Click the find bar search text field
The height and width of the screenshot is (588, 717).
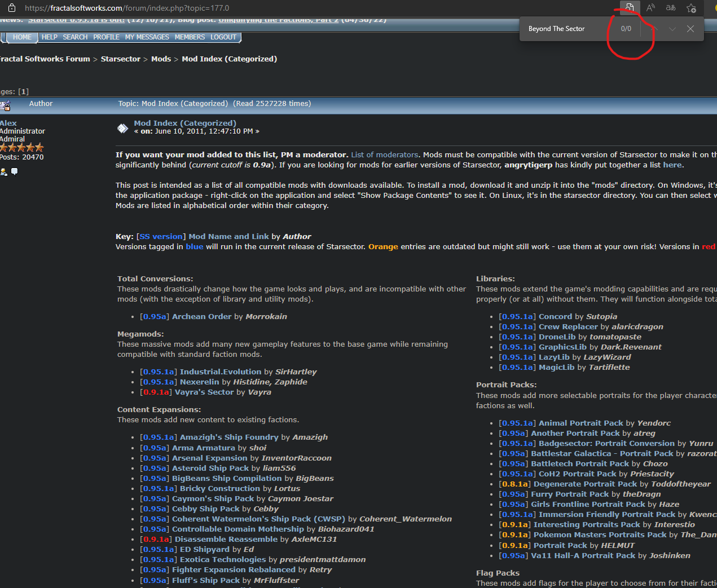point(564,29)
